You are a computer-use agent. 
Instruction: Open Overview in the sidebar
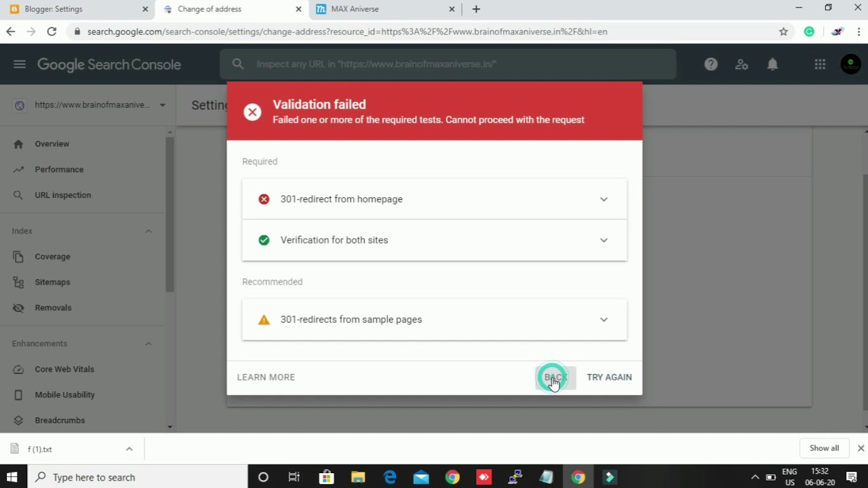coord(52,144)
